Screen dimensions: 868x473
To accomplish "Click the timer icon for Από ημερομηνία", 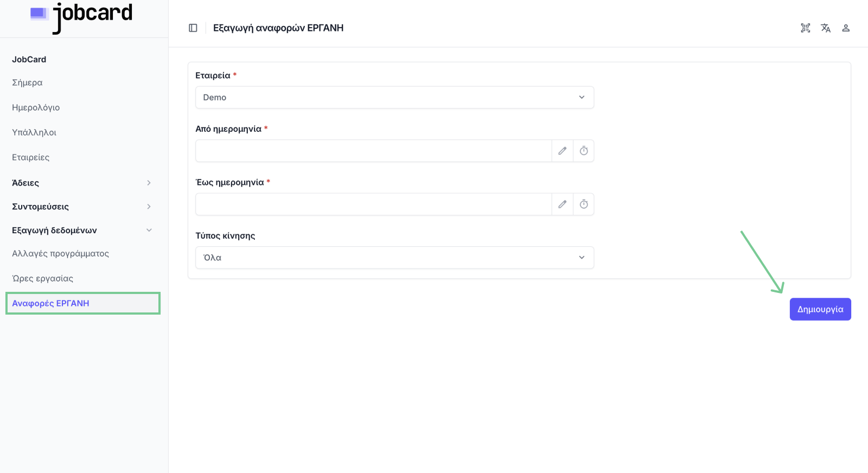I will (x=584, y=151).
